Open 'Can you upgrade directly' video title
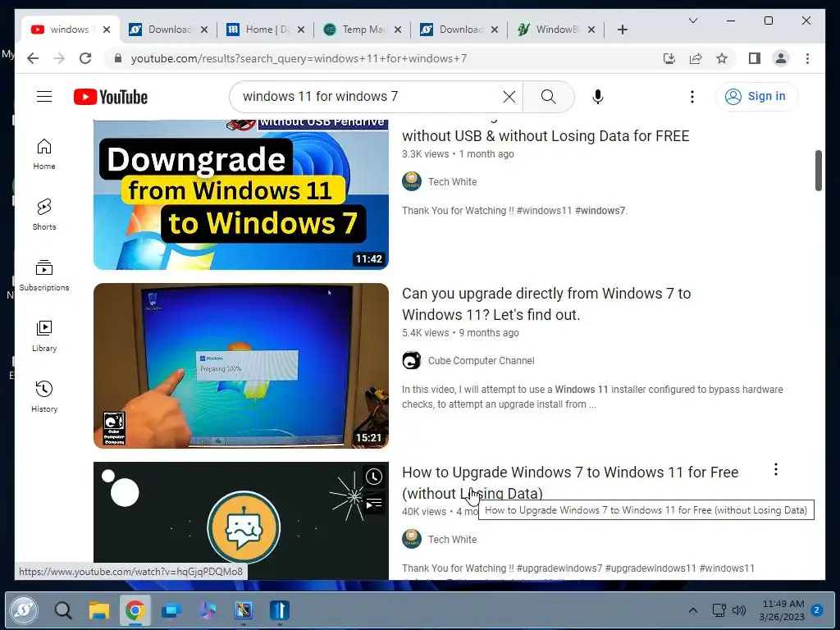The width and height of the screenshot is (840, 630). (546, 304)
